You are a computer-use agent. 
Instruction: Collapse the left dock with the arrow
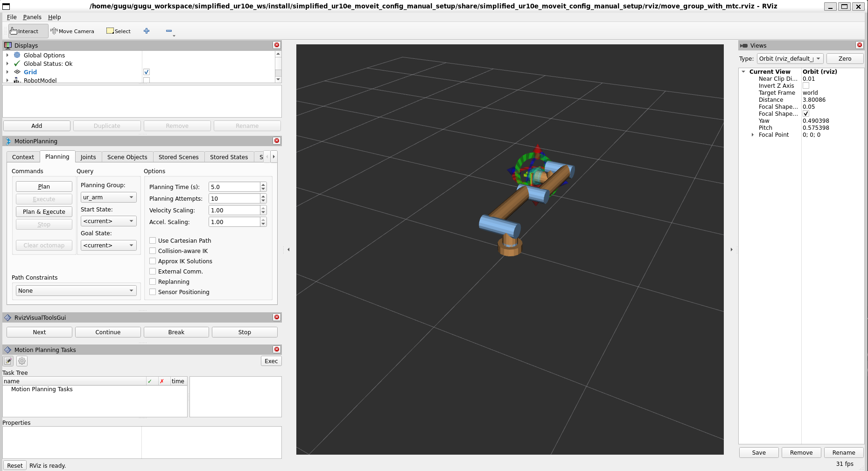click(288, 249)
